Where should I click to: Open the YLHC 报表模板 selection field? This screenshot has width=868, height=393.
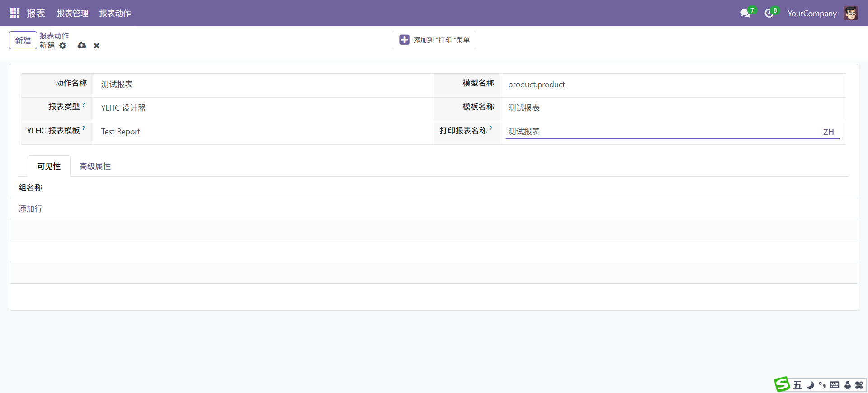(262, 132)
